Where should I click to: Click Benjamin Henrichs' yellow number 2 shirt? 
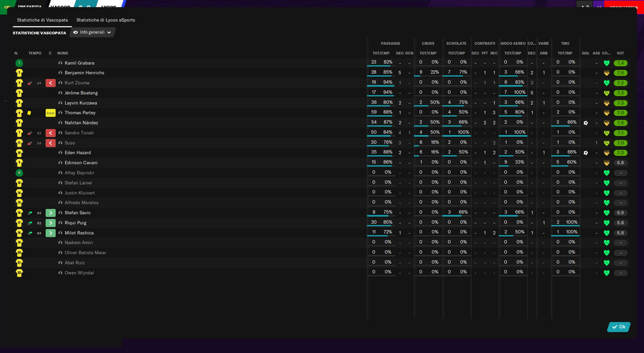[x=19, y=73]
